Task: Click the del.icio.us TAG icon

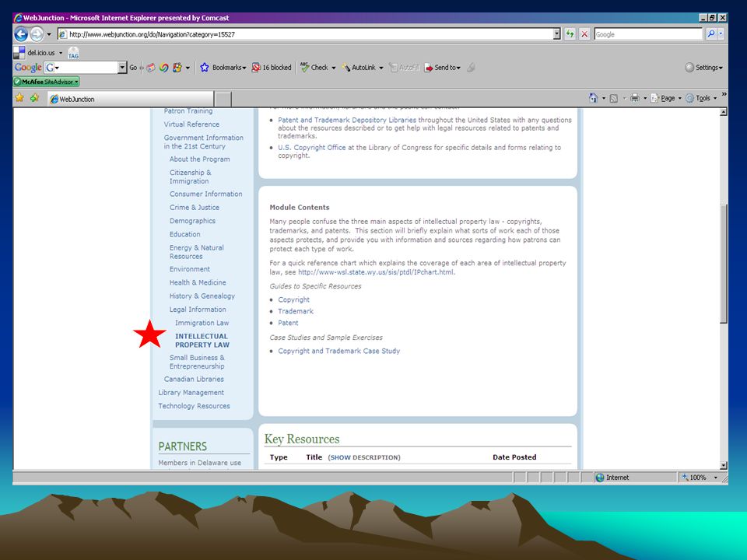Action: pos(73,53)
